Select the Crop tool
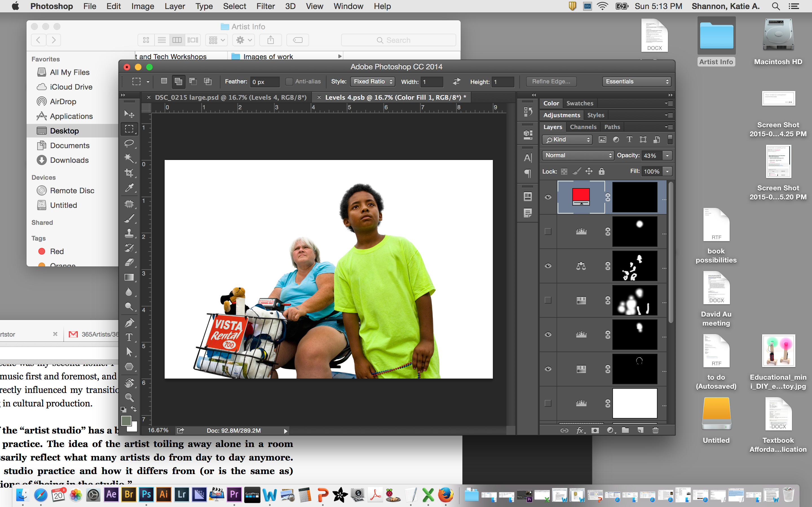The width and height of the screenshot is (812, 507). pos(129,173)
